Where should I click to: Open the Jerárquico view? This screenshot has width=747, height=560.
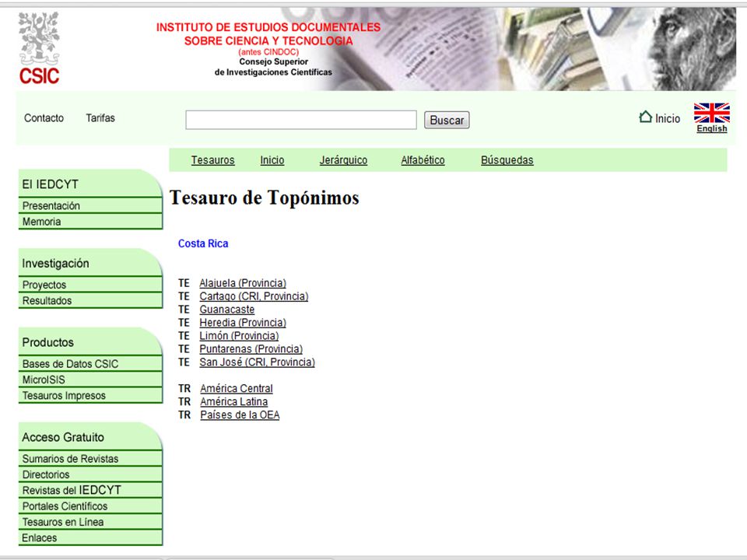click(343, 160)
